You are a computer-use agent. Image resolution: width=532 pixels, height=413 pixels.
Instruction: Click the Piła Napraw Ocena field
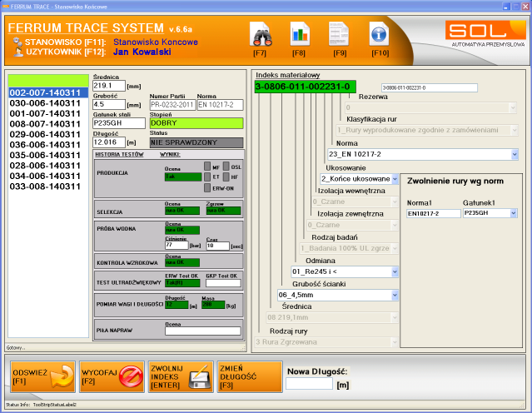[x=203, y=331]
